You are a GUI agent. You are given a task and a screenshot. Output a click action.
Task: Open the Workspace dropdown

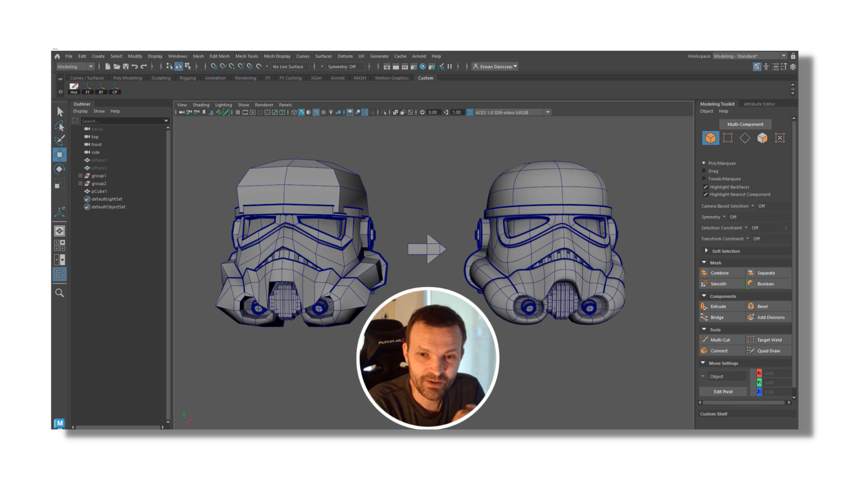[749, 56]
